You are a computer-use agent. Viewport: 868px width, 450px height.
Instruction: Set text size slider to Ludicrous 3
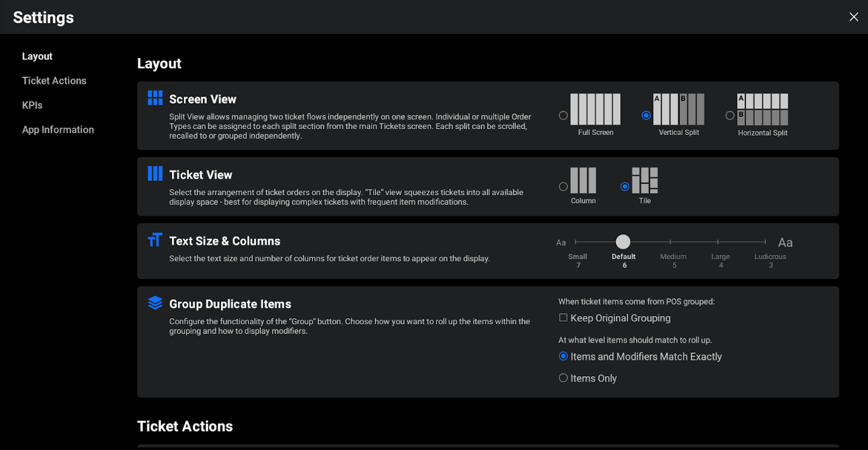pyautogui.click(x=765, y=242)
